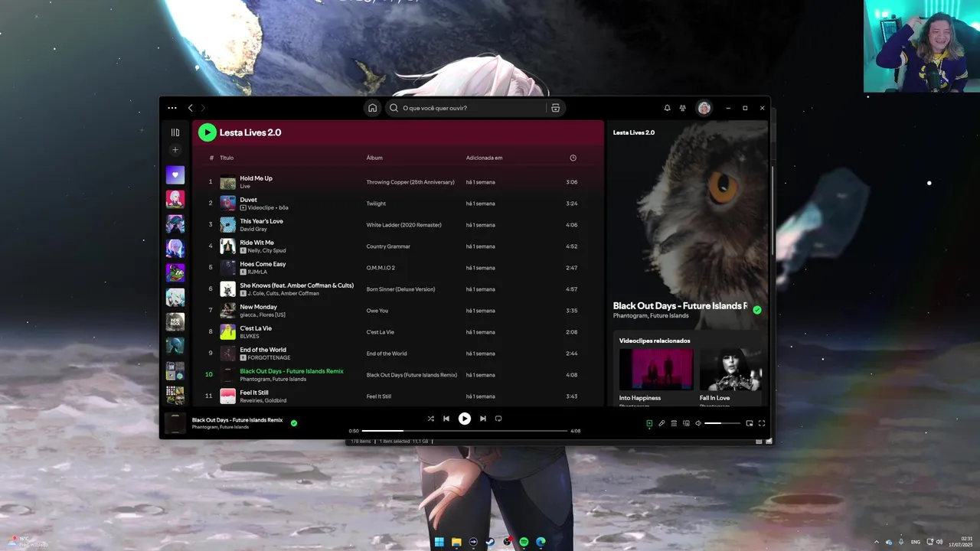This screenshot has height=551, width=980.
Task: Open Born Sinner (Deluxe Version) album link
Action: [x=400, y=289]
